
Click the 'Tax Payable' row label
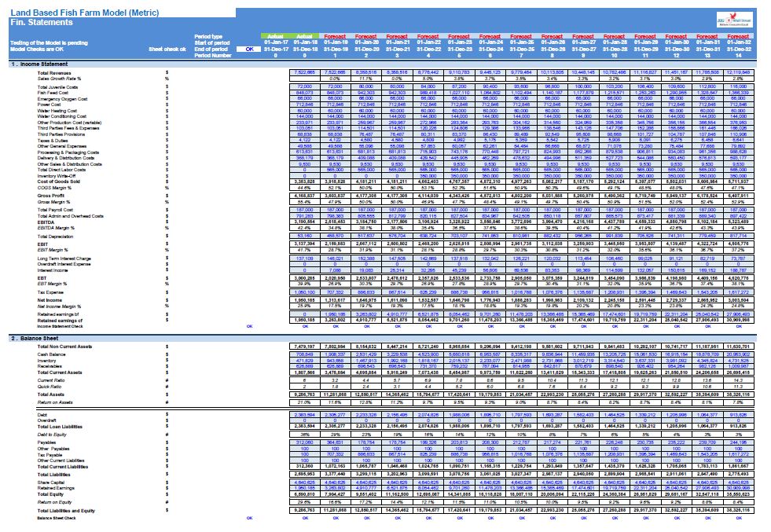pyautogui.click(x=50, y=455)
